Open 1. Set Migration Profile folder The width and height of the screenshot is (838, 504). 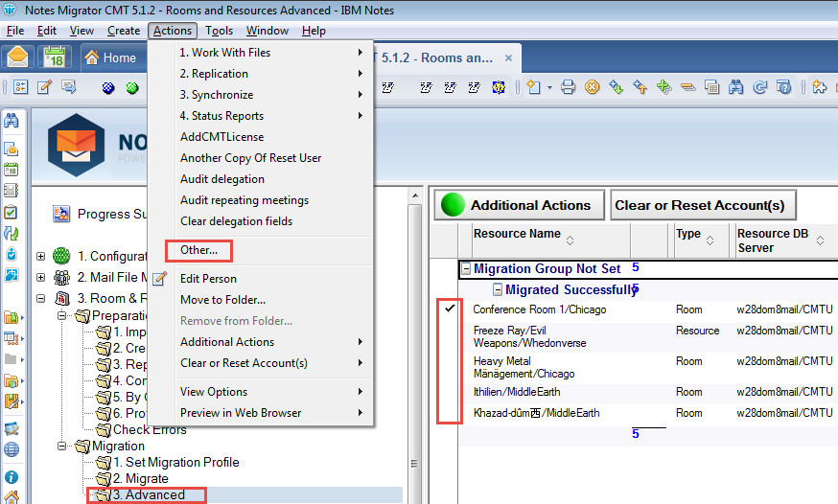[x=176, y=462]
